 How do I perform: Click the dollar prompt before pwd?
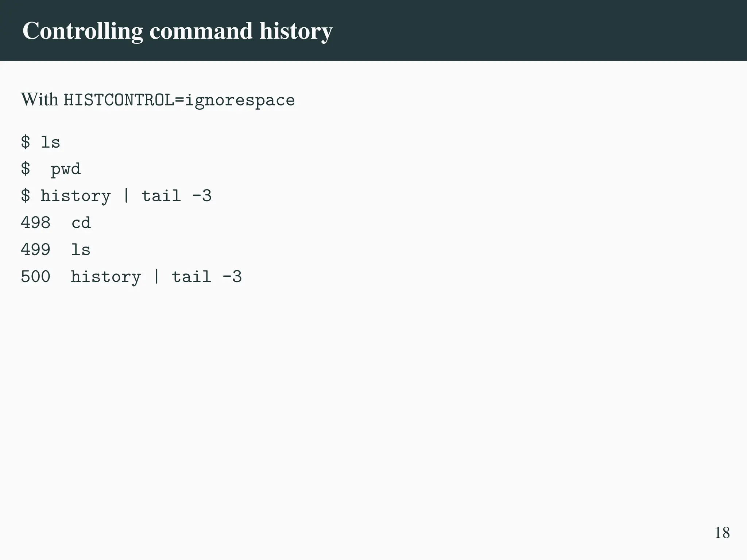25,169
